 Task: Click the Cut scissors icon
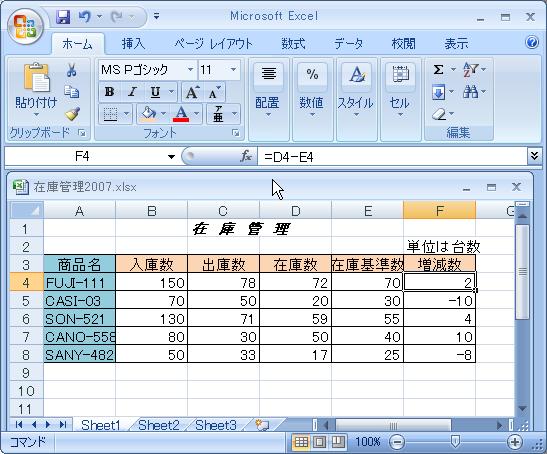coord(72,70)
